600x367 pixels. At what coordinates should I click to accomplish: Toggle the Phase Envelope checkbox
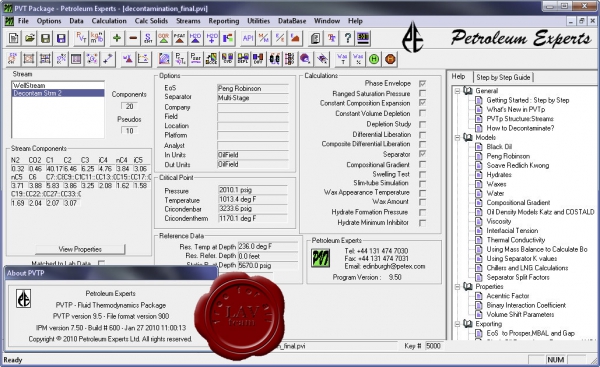[x=422, y=83]
